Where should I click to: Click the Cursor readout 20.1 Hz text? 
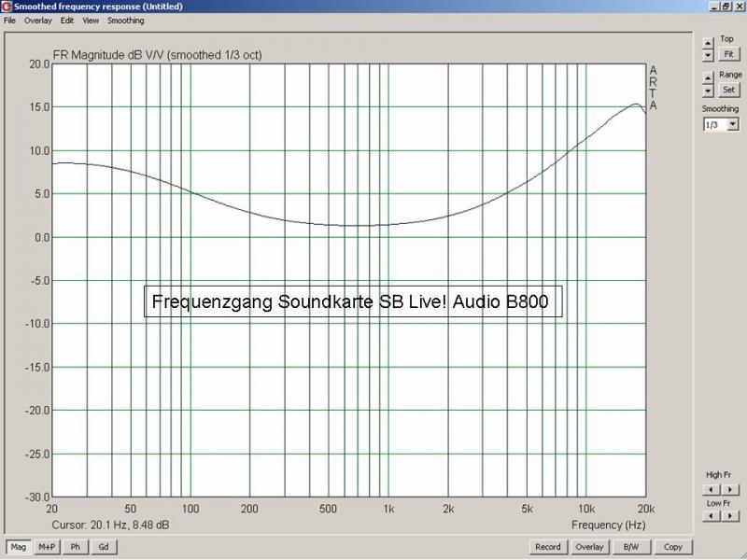(x=110, y=525)
